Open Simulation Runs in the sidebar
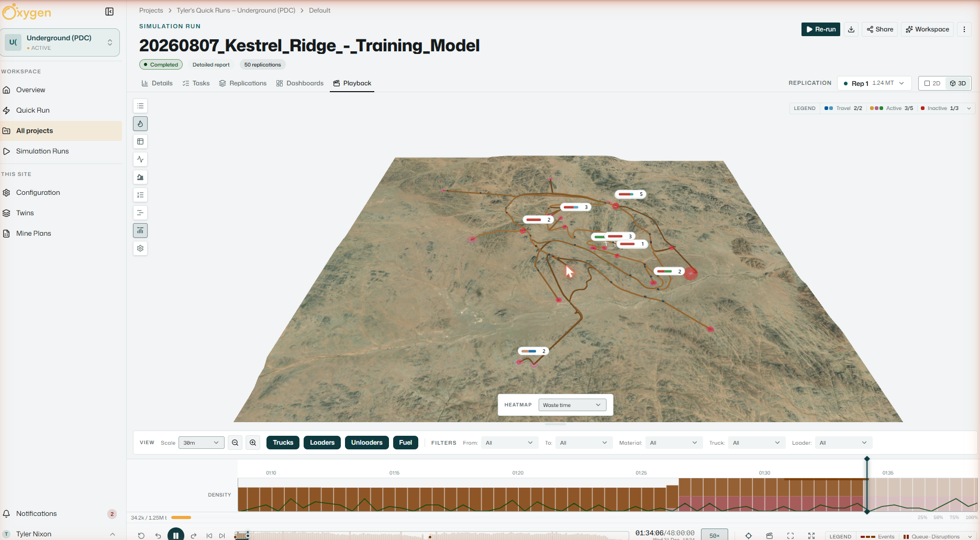 pos(61,151)
